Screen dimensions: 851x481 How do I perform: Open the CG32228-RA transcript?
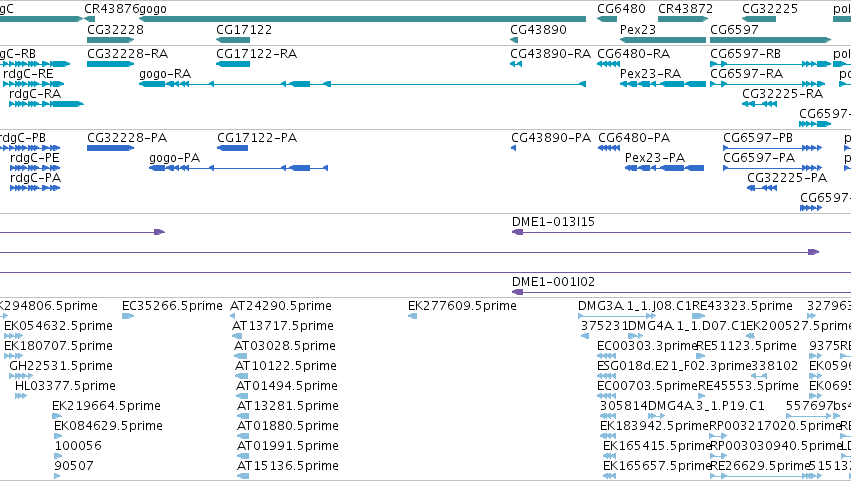click(110, 64)
